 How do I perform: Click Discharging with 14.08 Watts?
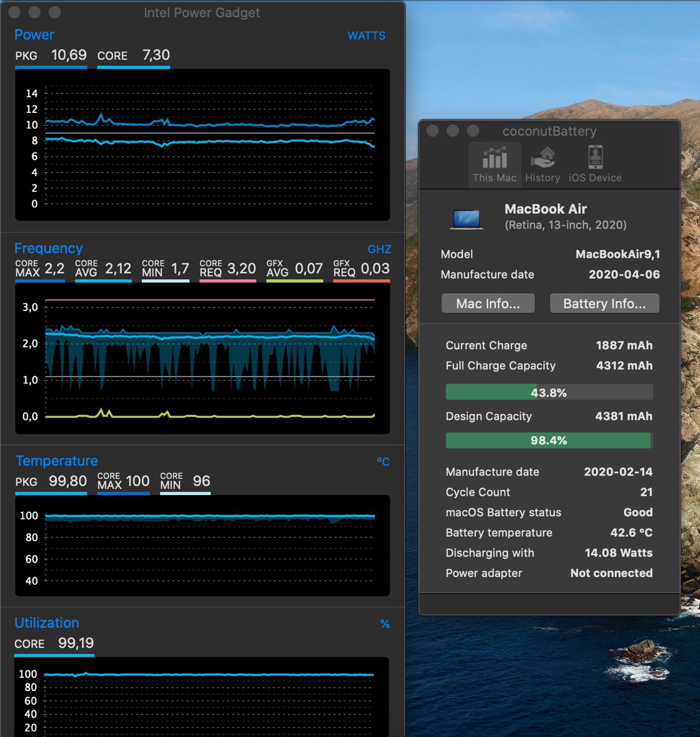[x=618, y=553]
